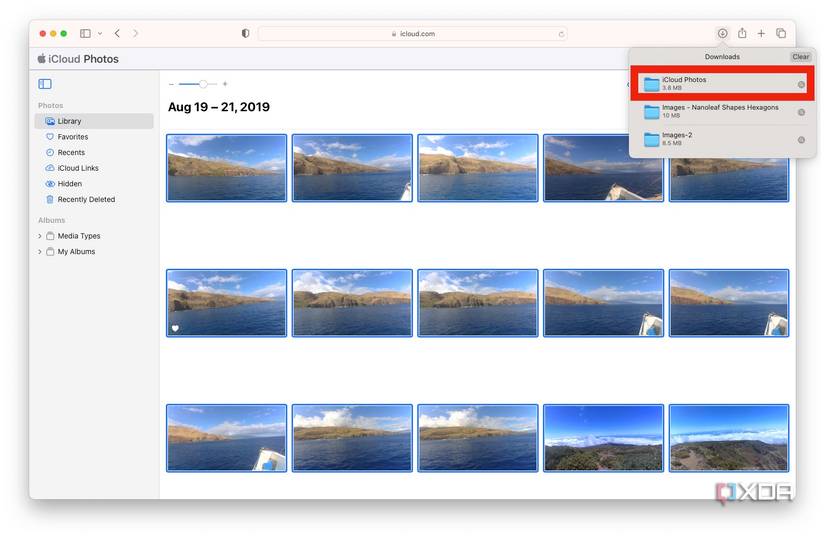Open Recents in the sidebar
This screenshot has height=538, width=825.
point(94,153)
